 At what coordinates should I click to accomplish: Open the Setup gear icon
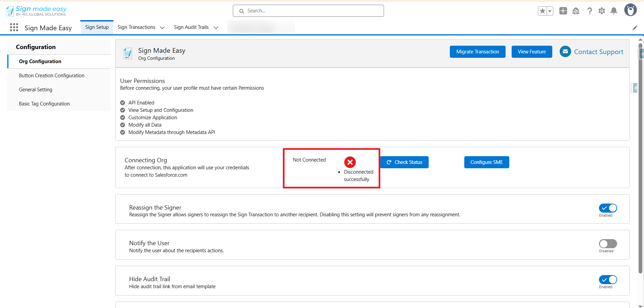602,11
